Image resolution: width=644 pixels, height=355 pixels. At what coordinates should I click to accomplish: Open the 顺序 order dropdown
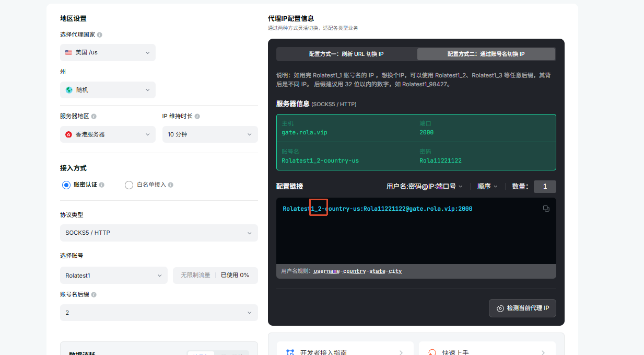click(487, 186)
